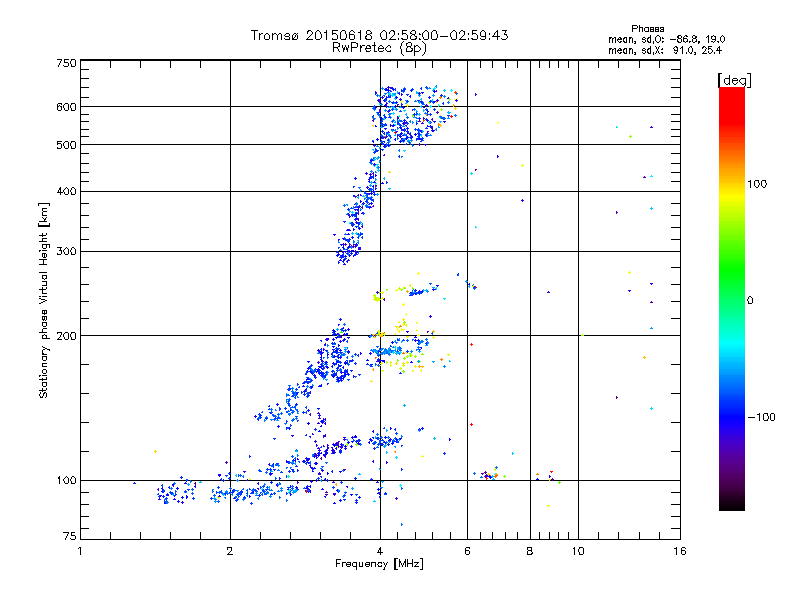This screenshot has width=800, height=600.
Task: Click the frequency axis '1' label
Action: pos(80,551)
